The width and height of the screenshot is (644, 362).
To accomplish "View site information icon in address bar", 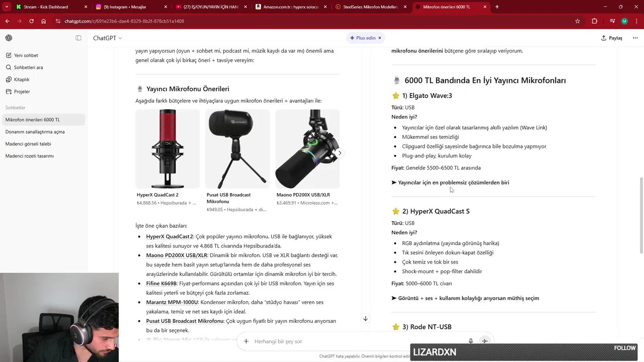I will click(58, 21).
